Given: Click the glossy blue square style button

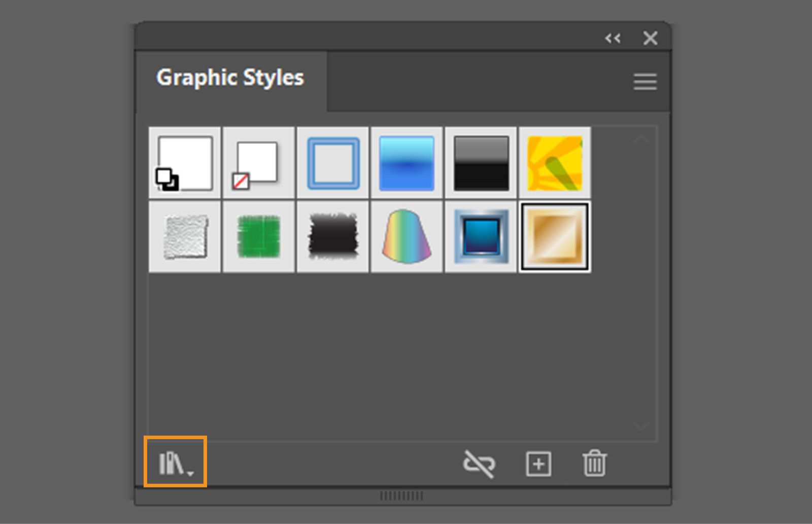Looking at the screenshot, I should 480,236.
